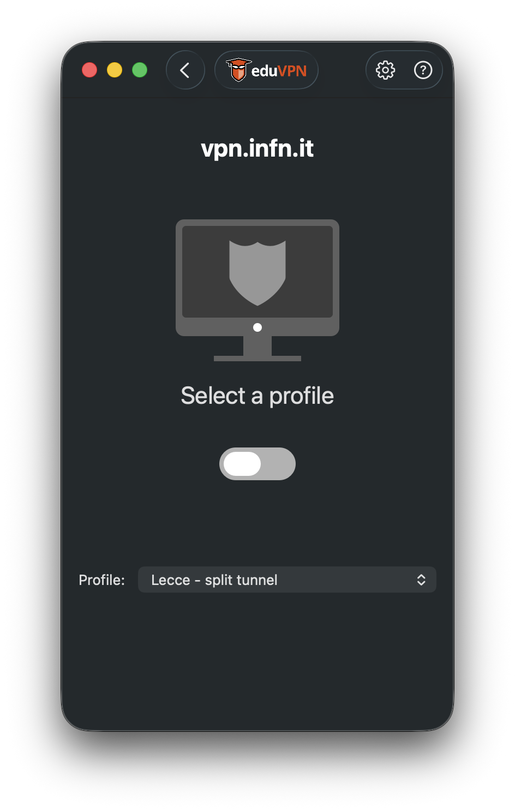Open the settings gear icon

(x=386, y=70)
